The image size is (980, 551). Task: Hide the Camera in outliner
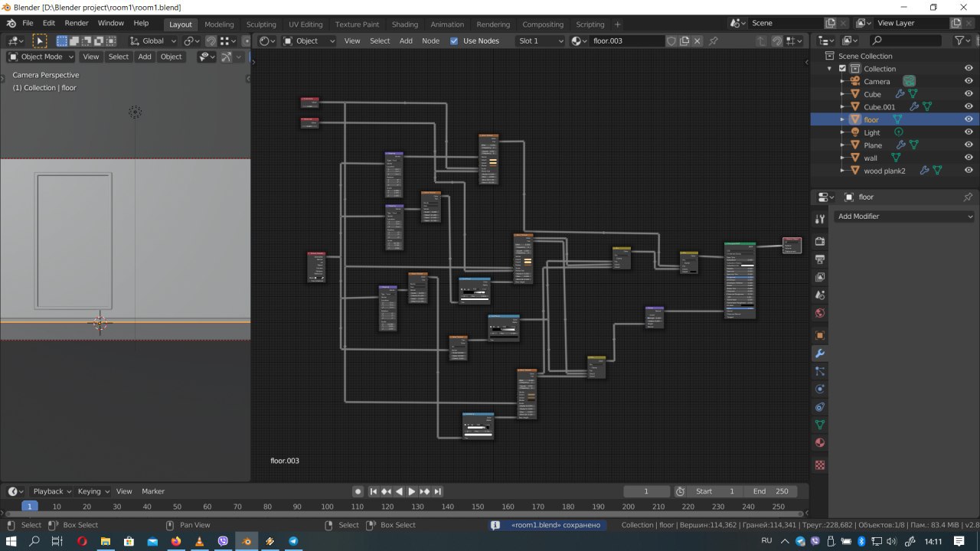tap(969, 81)
